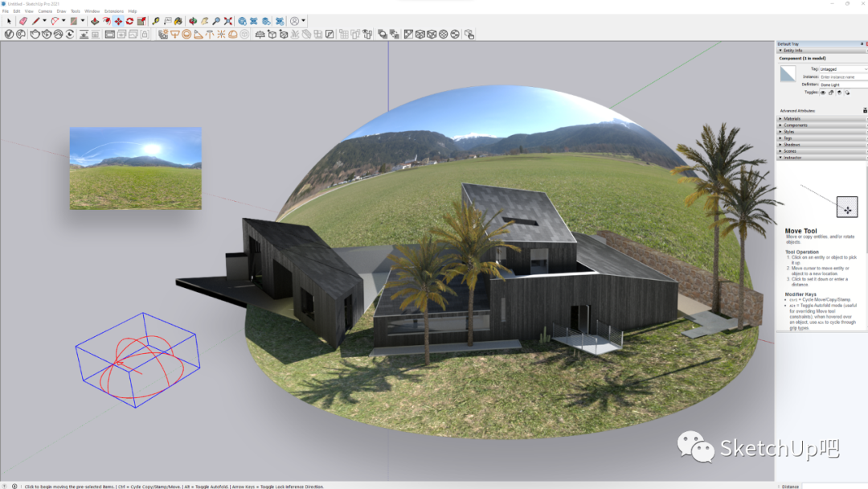The image size is (868, 489).
Task: Open the Tools menu
Action: [76, 11]
